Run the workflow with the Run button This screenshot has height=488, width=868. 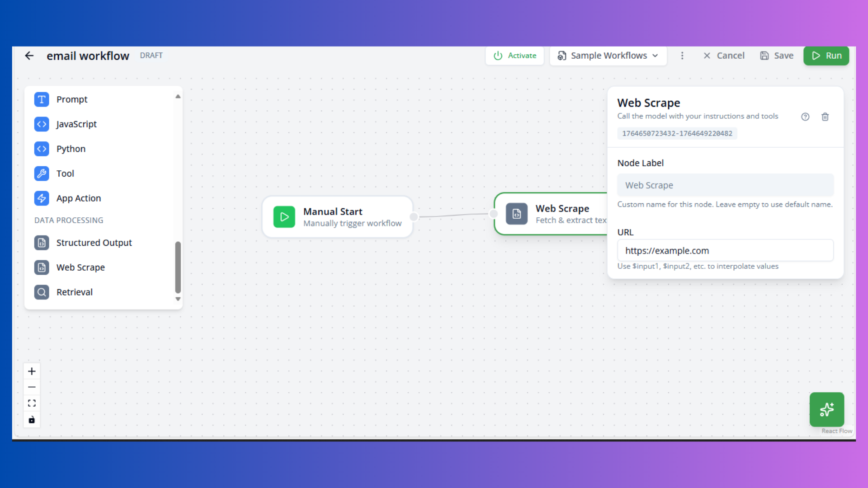click(x=826, y=56)
